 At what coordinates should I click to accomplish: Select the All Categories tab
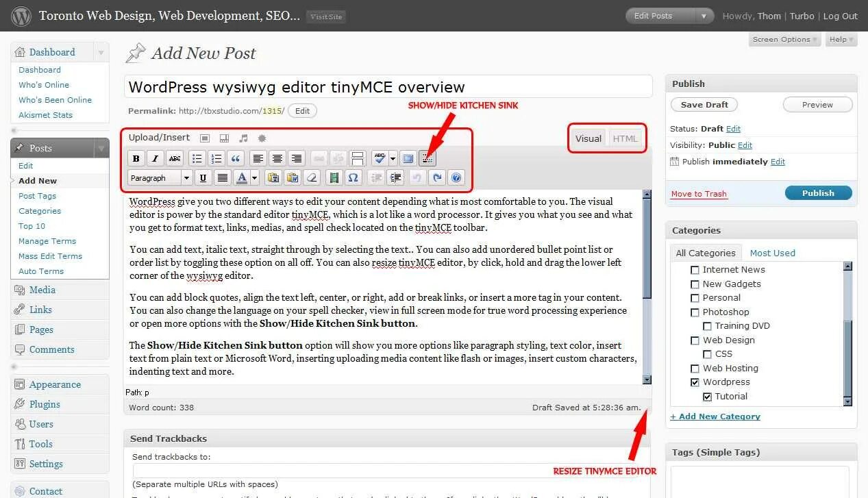(706, 253)
